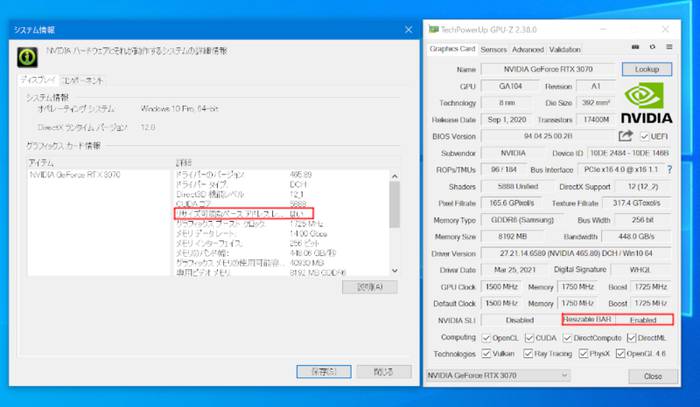Close the システム情報 window

coord(408,29)
